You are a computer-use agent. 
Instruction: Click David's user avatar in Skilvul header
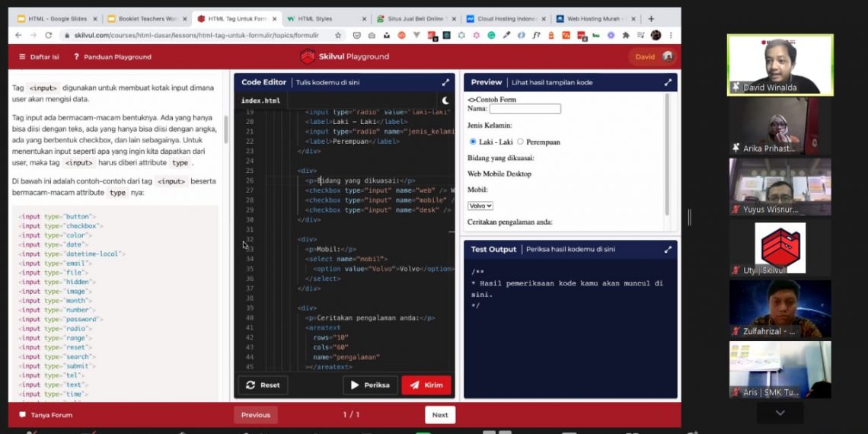[668, 56]
